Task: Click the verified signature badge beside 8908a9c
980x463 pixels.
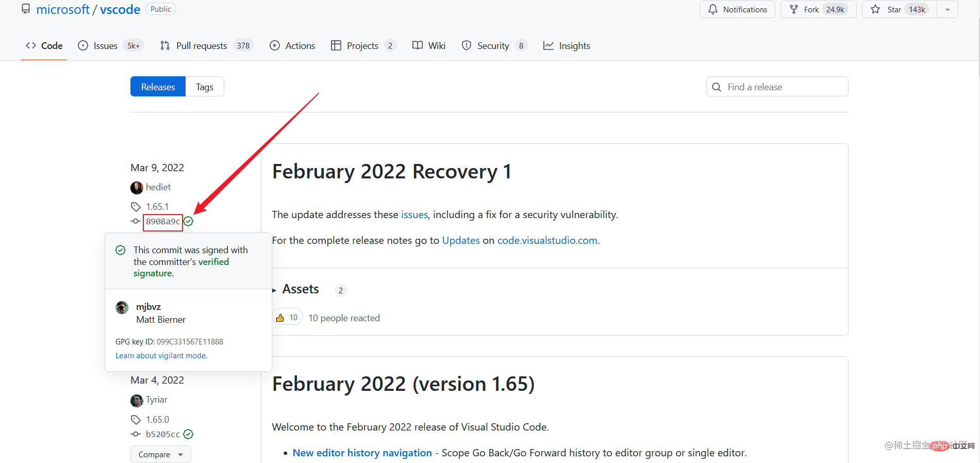Action: coord(189,221)
